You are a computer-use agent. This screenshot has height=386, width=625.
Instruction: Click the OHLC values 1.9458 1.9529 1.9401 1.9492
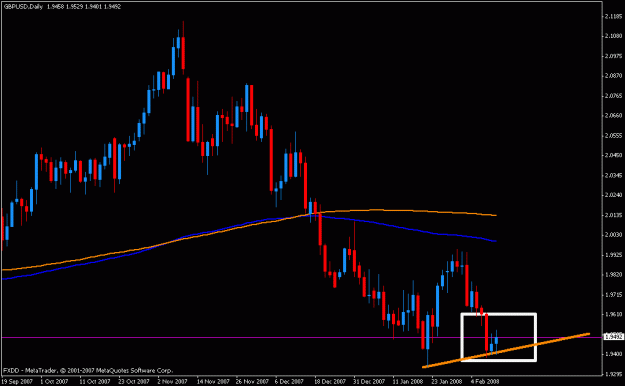pos(84,7)
